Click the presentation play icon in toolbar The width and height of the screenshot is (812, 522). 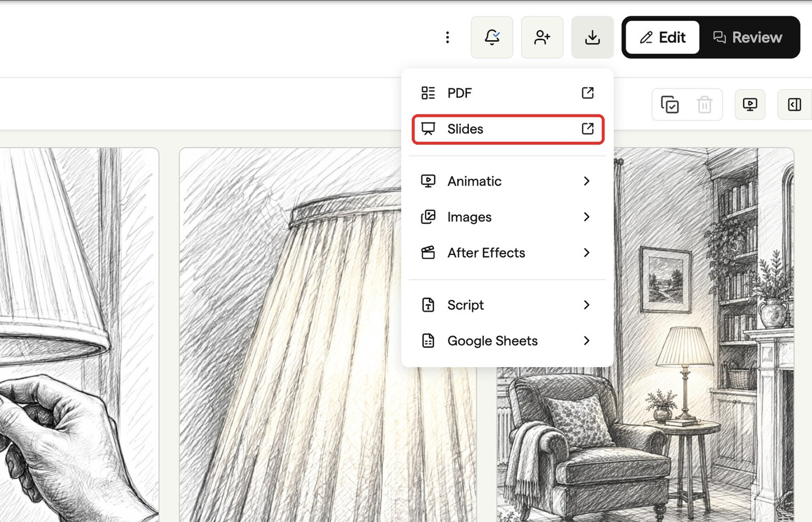click(x=750, y=105)
